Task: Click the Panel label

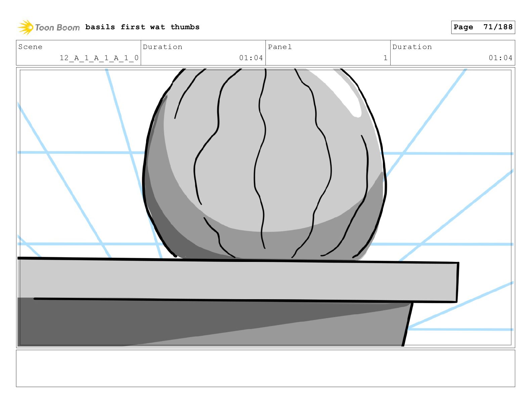Action: pyautogui.click(x=280, y=47)
